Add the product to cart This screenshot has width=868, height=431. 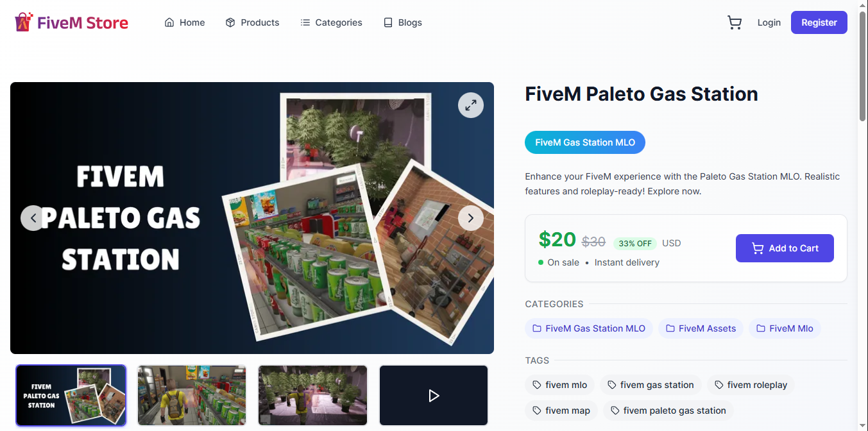[785, 248]
